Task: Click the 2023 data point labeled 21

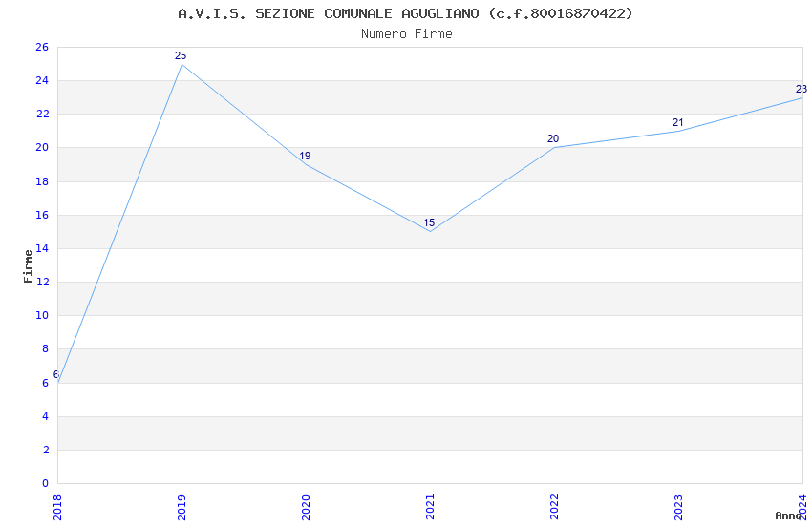Action: point(678,131)
